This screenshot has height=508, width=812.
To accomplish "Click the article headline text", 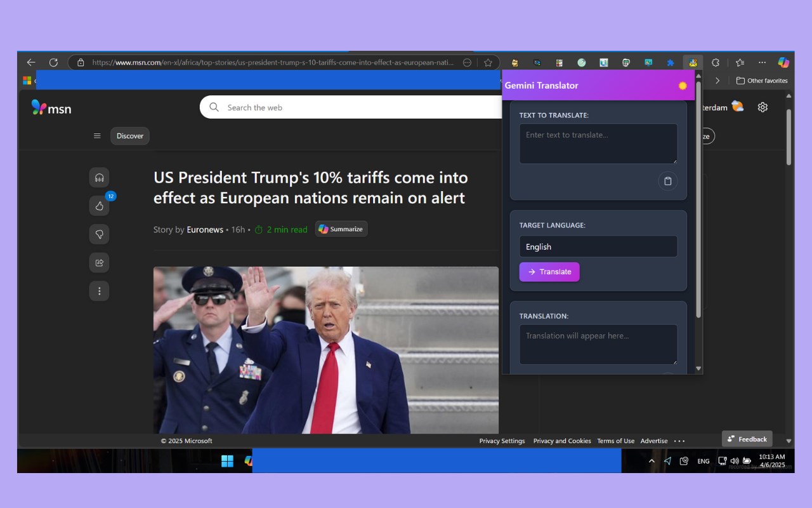I will [311, 187].
